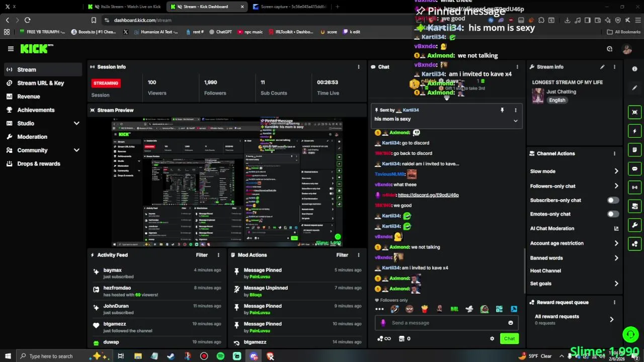The width and height of the screenshot is (644, 362).
Task: Open Spotify from the taskbar
Action: click(220, 356)
